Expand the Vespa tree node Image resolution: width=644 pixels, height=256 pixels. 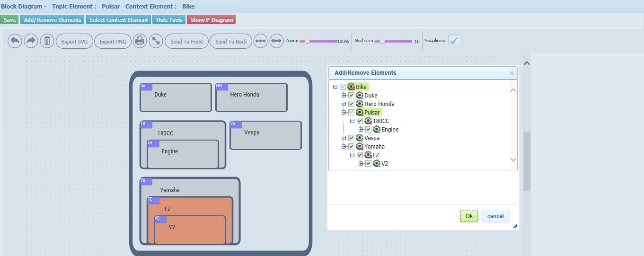344,138
